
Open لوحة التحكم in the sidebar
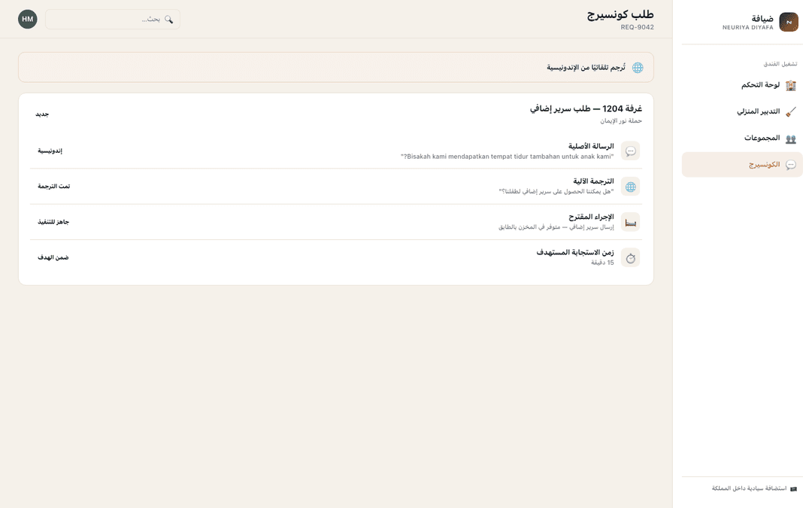point(742,85)
